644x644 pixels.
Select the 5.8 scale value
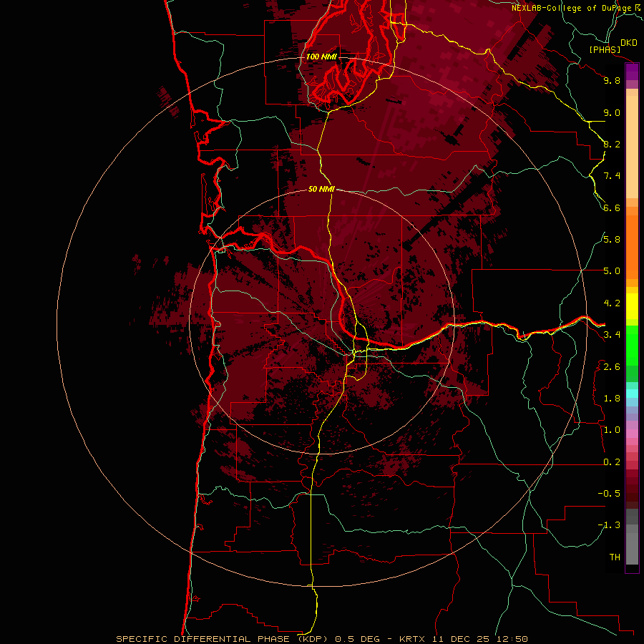(x=612, y=240)
